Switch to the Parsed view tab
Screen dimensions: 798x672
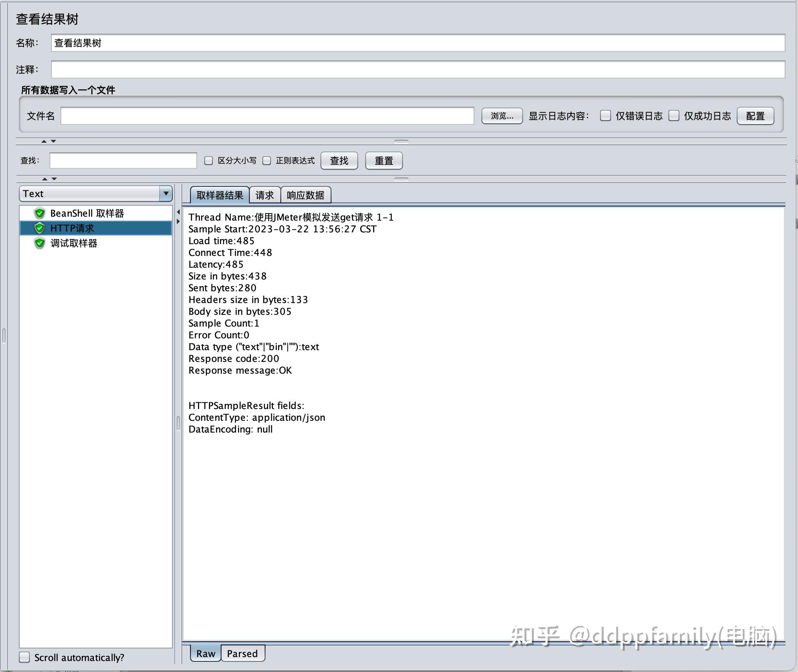coord(243,654)
